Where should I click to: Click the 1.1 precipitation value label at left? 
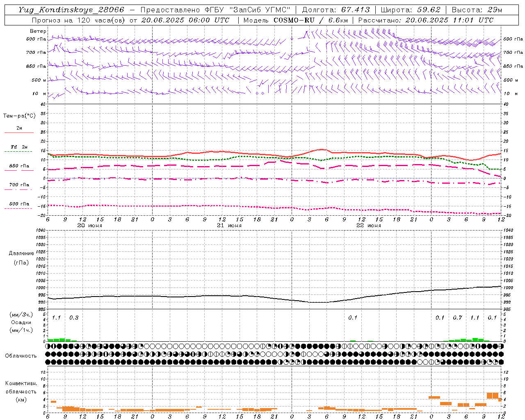click(x=56, y=317)
